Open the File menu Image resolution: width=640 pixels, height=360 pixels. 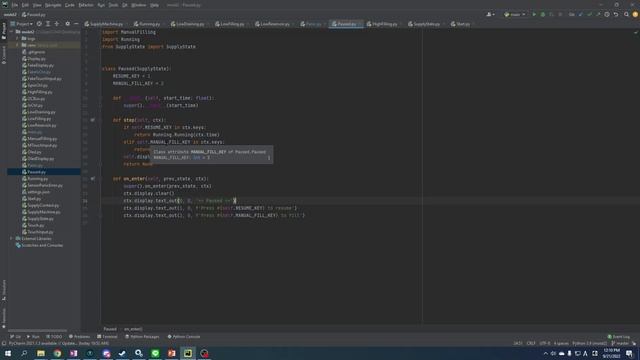(x=15, y=5)
